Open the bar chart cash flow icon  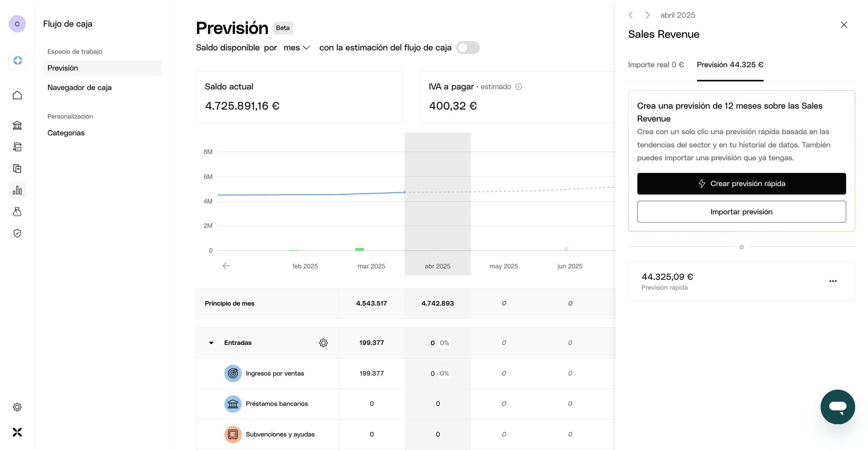click(x=17, y=190)
